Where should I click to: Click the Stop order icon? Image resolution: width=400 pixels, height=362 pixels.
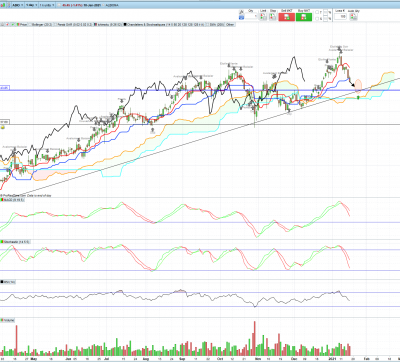tap(273, 17)
